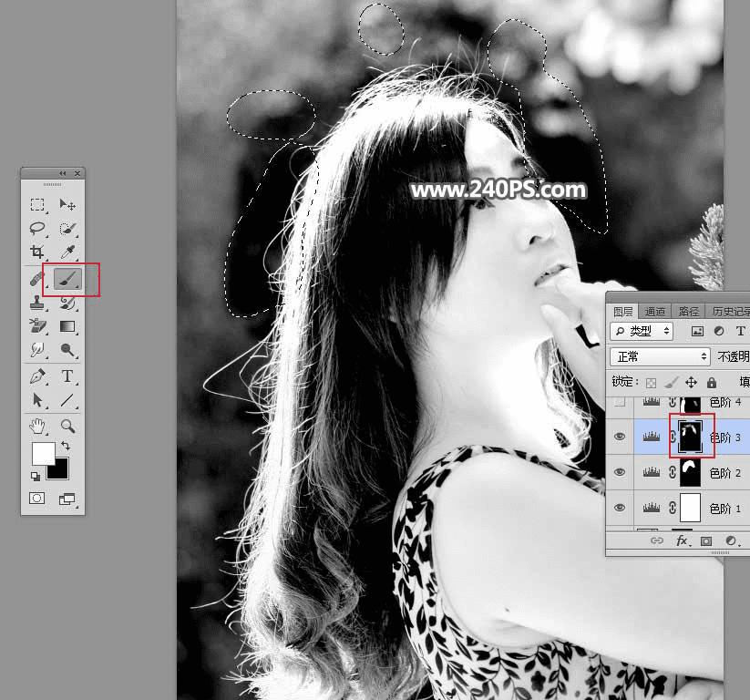
Task: Click the add layer mask button
Action: (x=706, y=541)
